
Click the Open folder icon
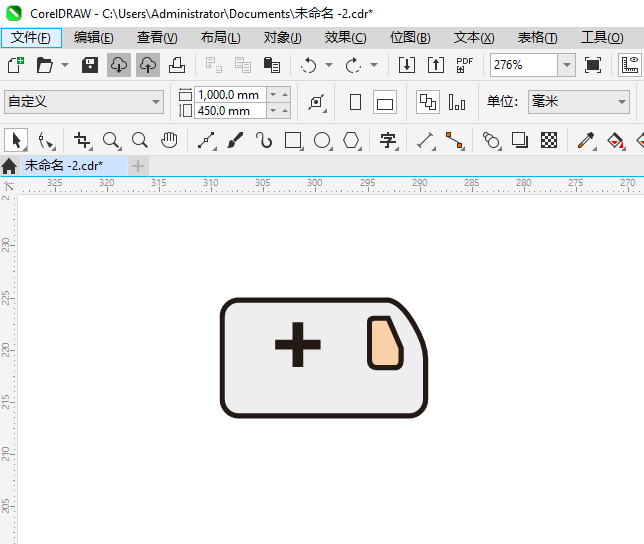[x=44, y=65]
